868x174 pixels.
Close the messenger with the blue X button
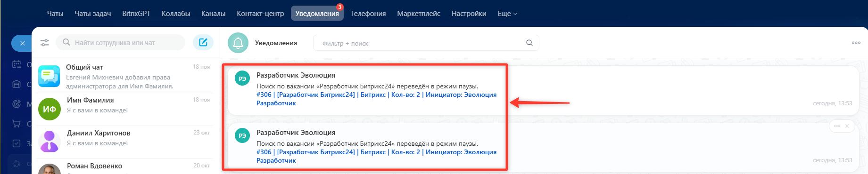[x=22, y=43]
